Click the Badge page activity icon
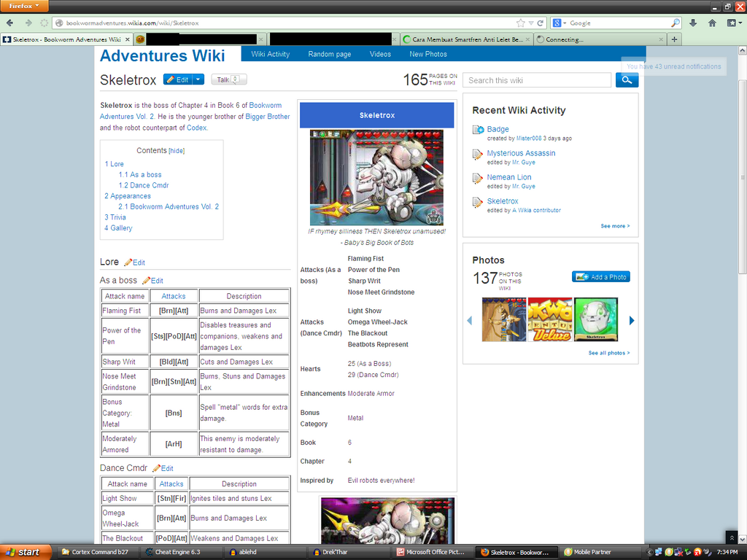 pyautogui.click(x=478, y=130)
